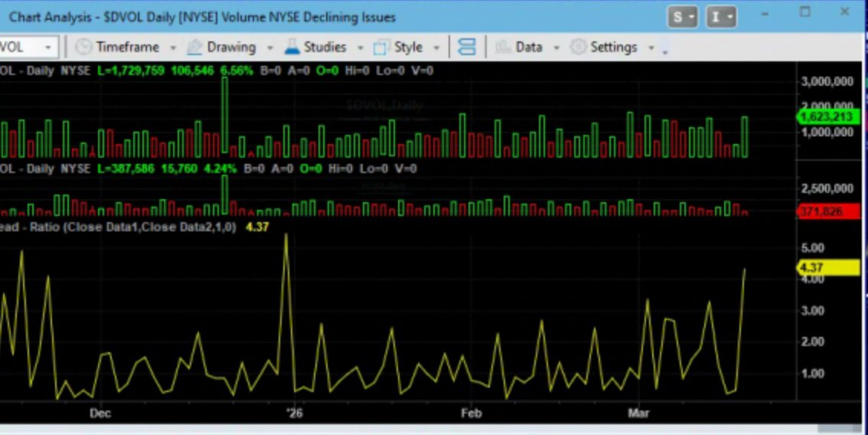Click the toolbar overflow arrow
Image resolution: width=868 pixels, height=435 pixels.
point(665,51)
